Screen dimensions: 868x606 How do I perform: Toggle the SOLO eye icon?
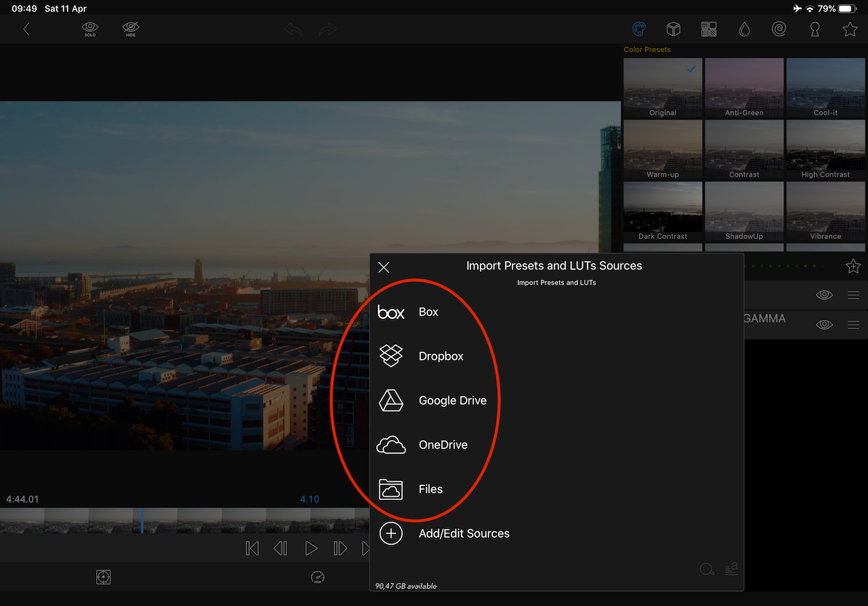coord(90,29)
